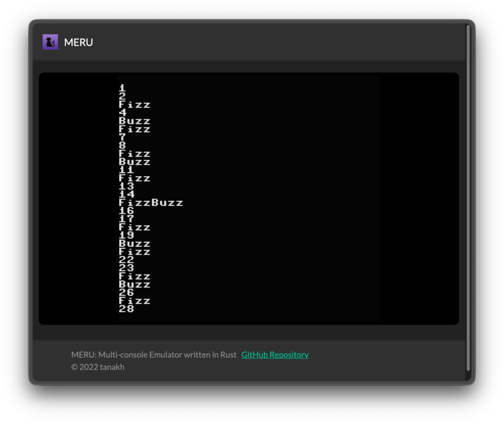Click the number 22 in emulator output
This screenshot has height=423, width=504.
pos(126,260)
